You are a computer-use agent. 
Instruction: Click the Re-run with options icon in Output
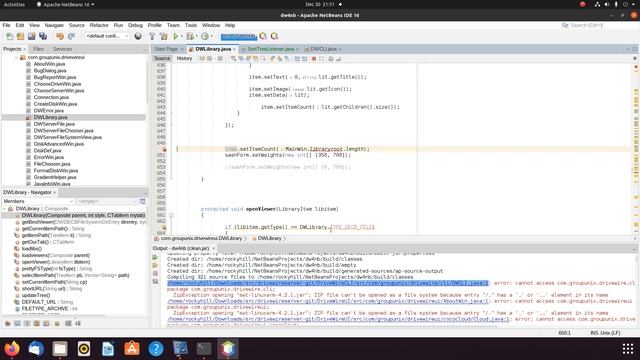[155, 266]
